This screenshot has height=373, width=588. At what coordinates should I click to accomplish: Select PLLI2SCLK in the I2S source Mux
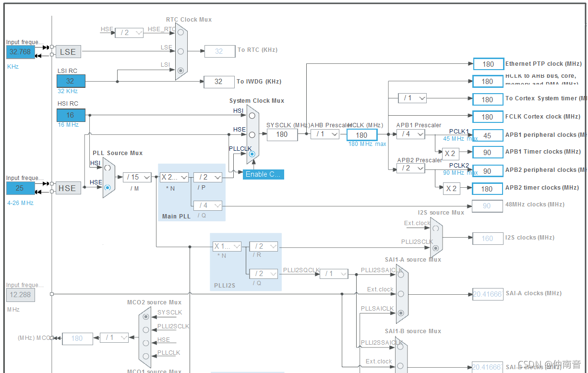tap(436, 248)
